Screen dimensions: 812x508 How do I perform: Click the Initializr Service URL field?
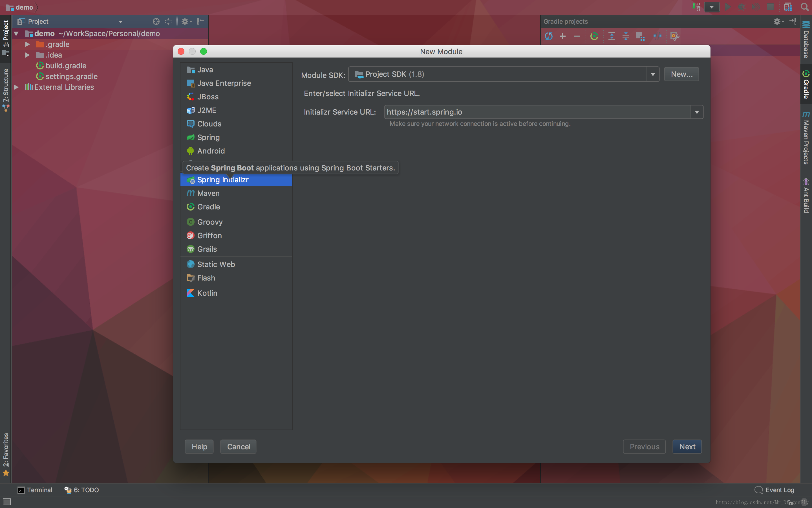[538, 112]
